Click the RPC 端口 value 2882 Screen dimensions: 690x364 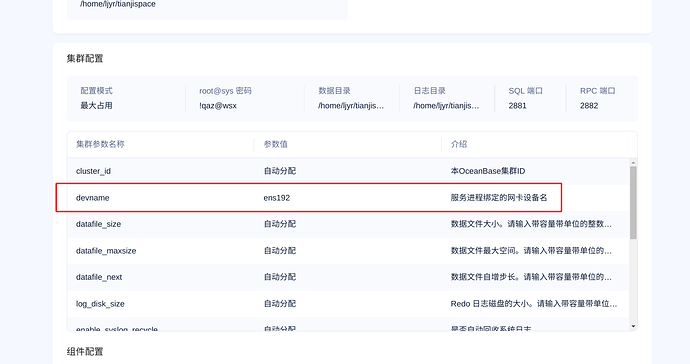[589, 106]
